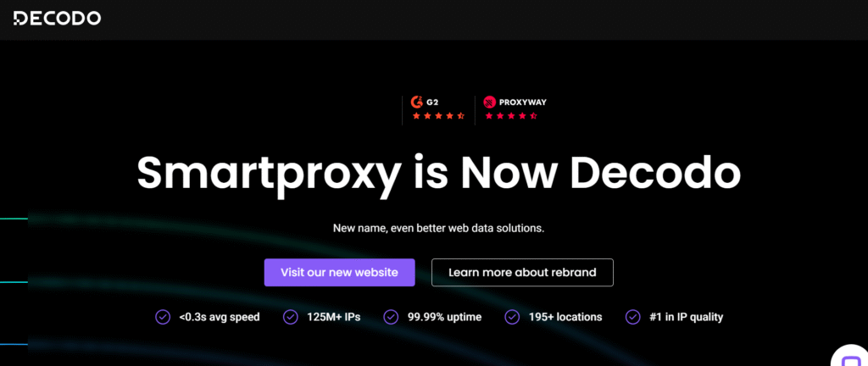
Task: Click checkmark icon beside 125M+ IPs
Action: [x=291, y=318]
